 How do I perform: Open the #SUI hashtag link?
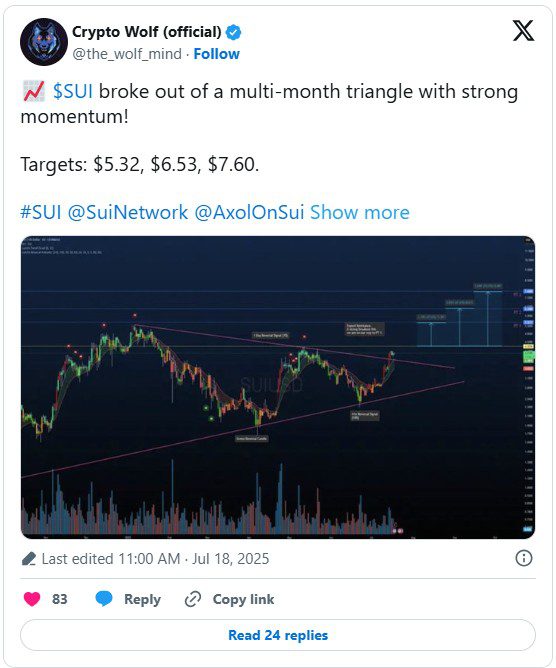(x=41, y=212)
